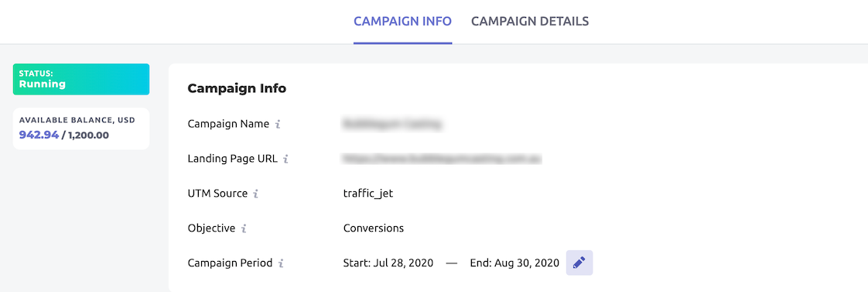Click info icon next to Campaign Period
The image size is (868, 292).
click(x=282, y=263)
